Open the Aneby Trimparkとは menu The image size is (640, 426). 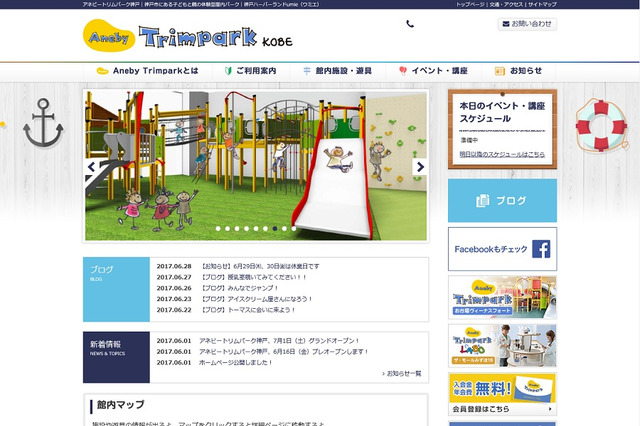click(147, 71)
